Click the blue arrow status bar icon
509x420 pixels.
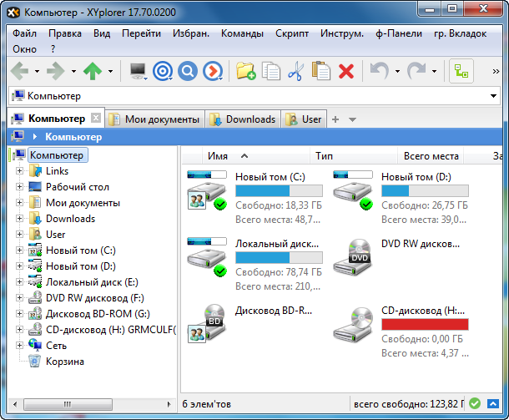[493, 404]
